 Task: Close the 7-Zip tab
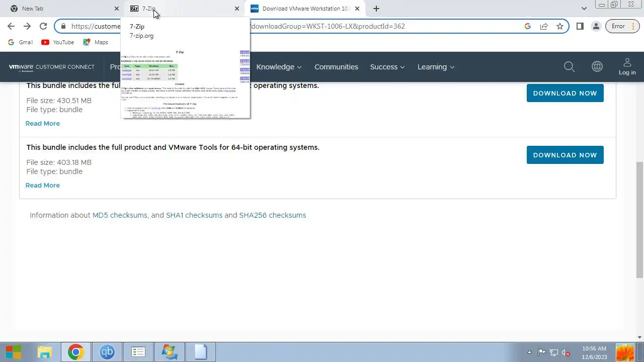[x=237, y=9]
